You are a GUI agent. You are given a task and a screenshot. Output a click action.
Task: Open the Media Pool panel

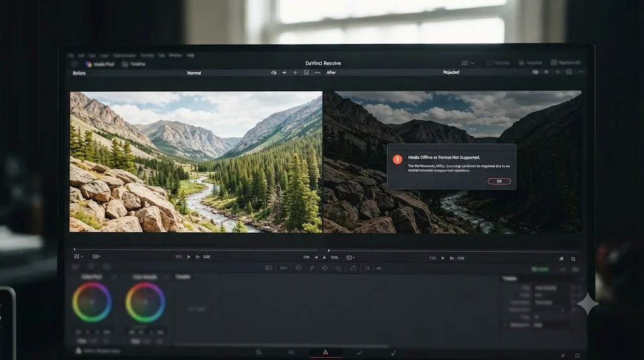coord(99,64)
